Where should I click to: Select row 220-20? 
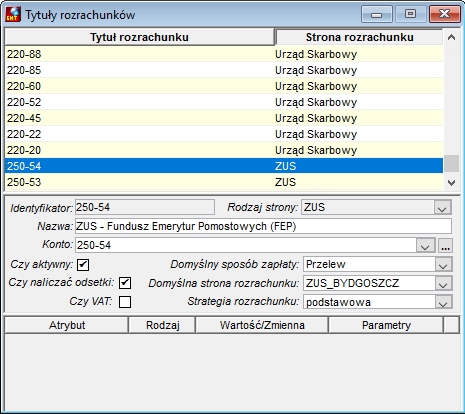(224, 150)
